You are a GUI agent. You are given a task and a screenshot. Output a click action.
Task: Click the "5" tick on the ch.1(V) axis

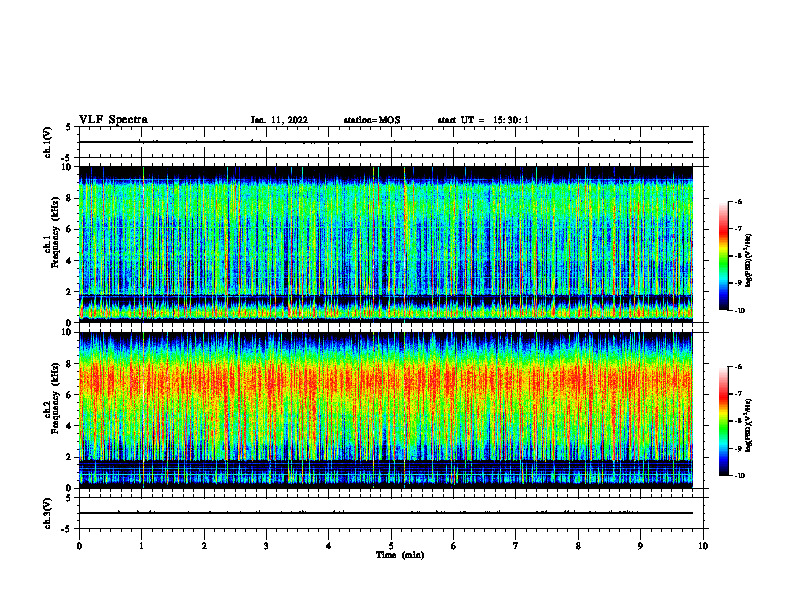tap(69, 127)
